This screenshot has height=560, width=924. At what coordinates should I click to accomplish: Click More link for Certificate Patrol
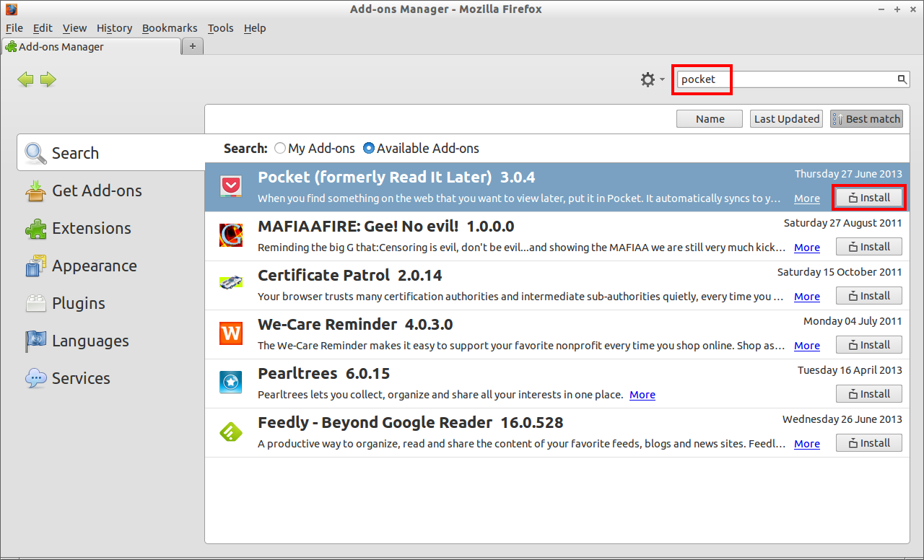coord(807,297)
